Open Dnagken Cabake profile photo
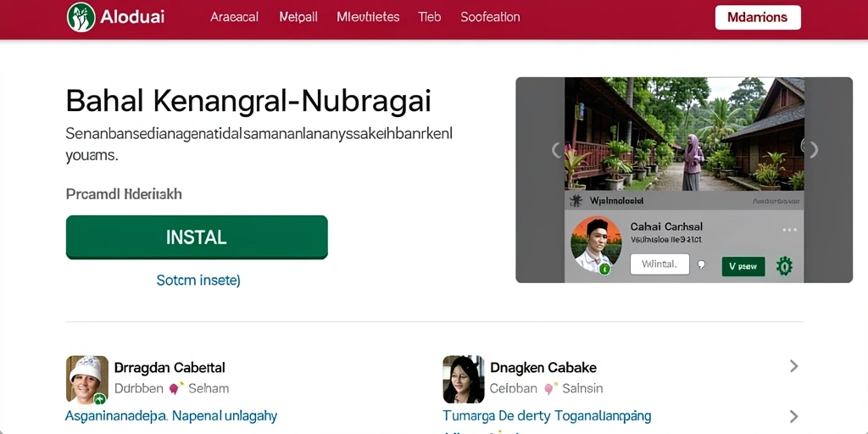The image size is (868, 434). [464, 379]
